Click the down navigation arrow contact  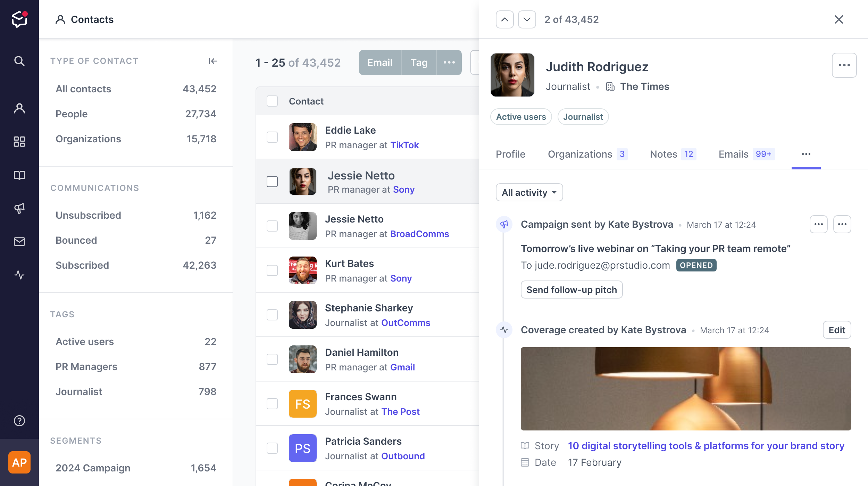[526, 19]
